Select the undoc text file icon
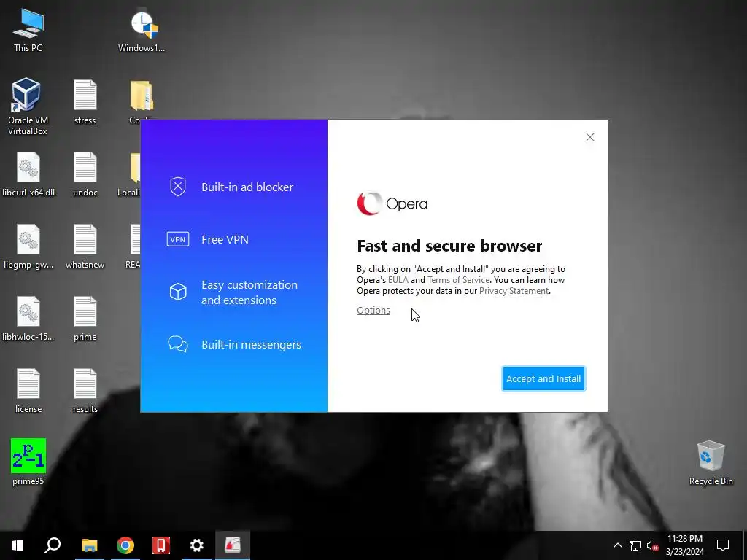This screenshot has width=747, height=560. [x=85, y=174]
